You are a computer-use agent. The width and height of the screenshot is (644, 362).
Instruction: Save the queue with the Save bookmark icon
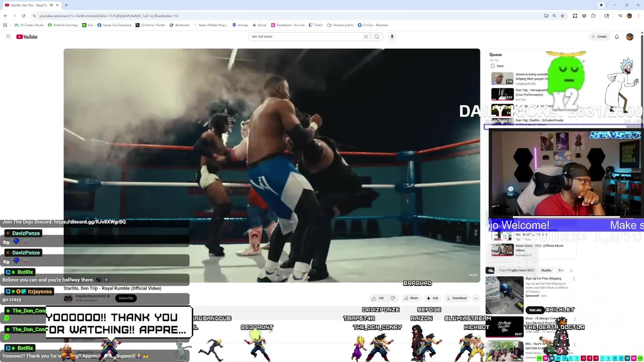click(497, 66)
